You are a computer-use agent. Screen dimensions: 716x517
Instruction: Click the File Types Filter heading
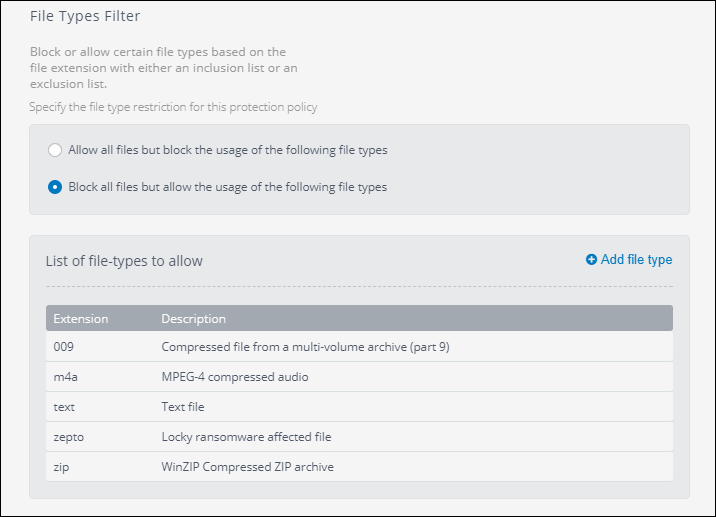pyautogui.click(x=85, y=15)
